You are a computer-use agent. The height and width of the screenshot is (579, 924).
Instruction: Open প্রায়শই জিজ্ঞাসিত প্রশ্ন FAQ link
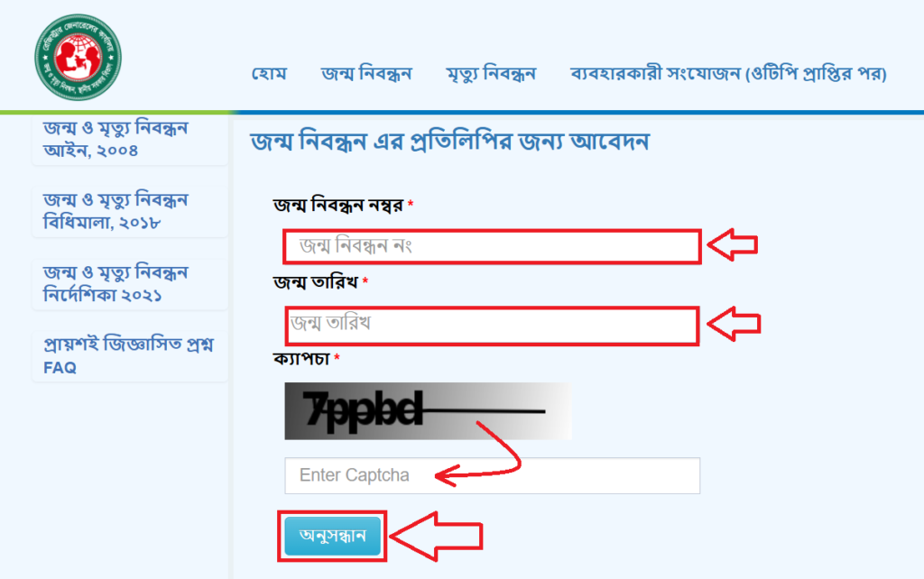click(130, 355)
